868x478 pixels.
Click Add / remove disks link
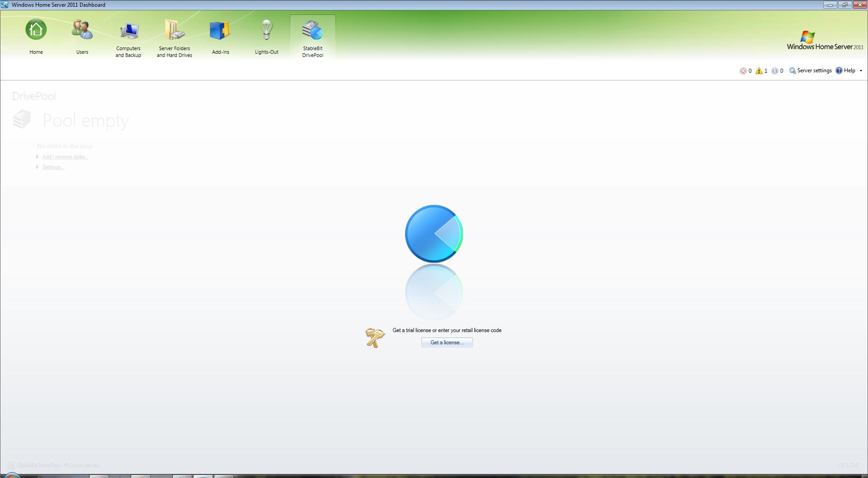[x=65, y=157]
